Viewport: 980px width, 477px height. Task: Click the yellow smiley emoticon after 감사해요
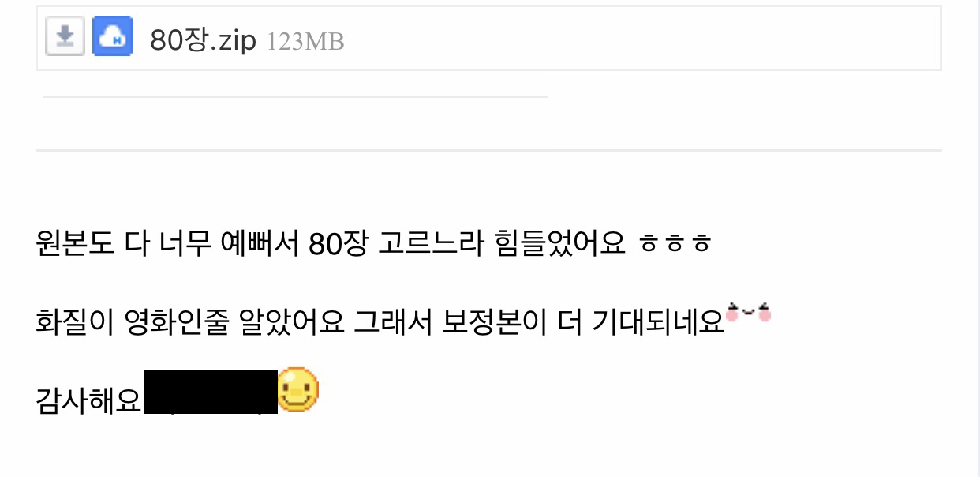pyautogui.click(x=298, y=390)
